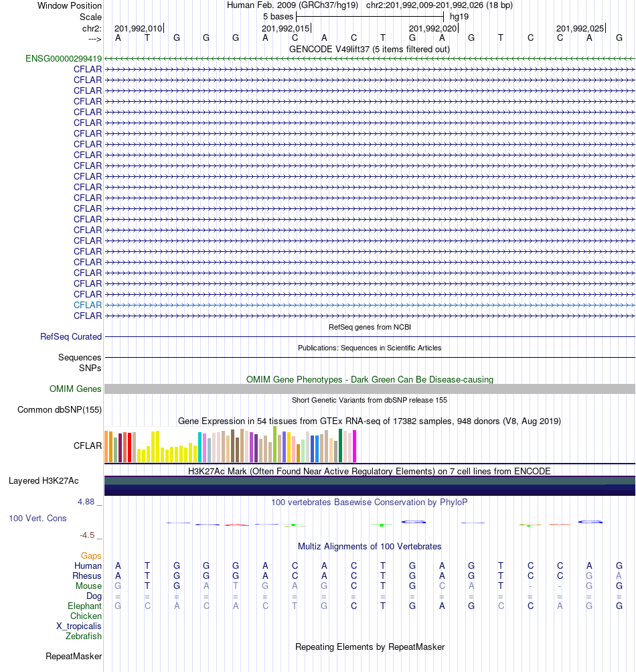The width and height of the screenshot is (636, 672).
Task: Click 'Publications: Sequences in Scientific Articles' title
Action: tap(370, 348)
